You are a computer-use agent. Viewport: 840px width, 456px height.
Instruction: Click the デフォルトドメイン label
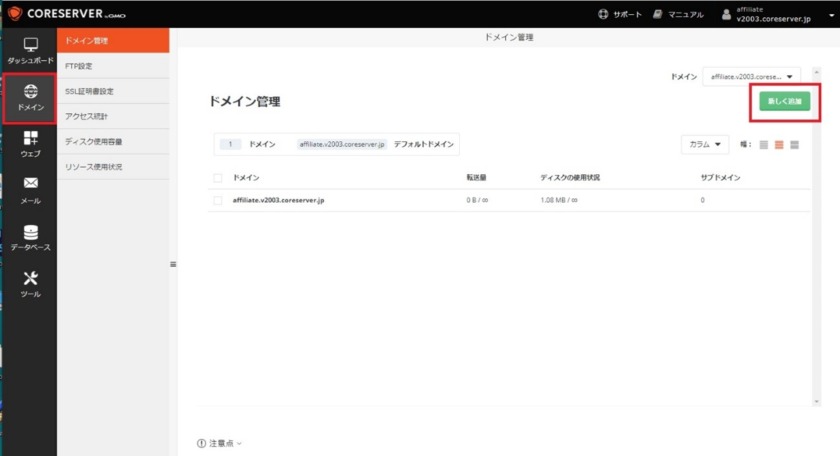424,144
